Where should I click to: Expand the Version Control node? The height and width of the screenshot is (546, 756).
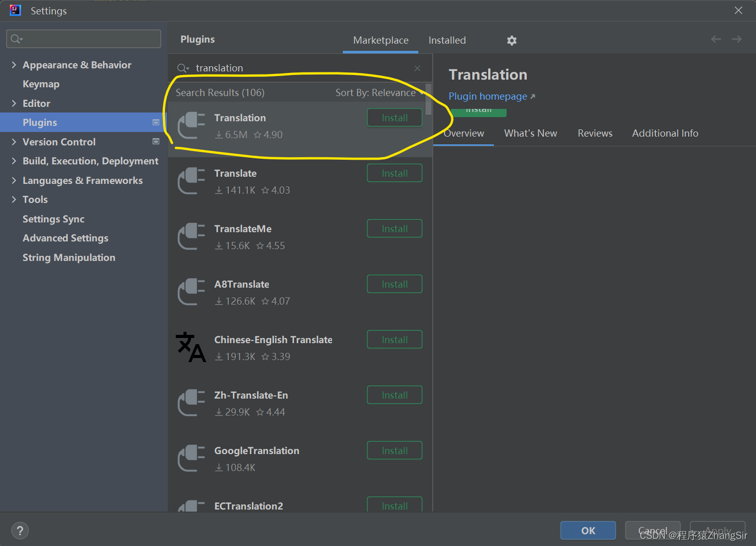(14, 142)
